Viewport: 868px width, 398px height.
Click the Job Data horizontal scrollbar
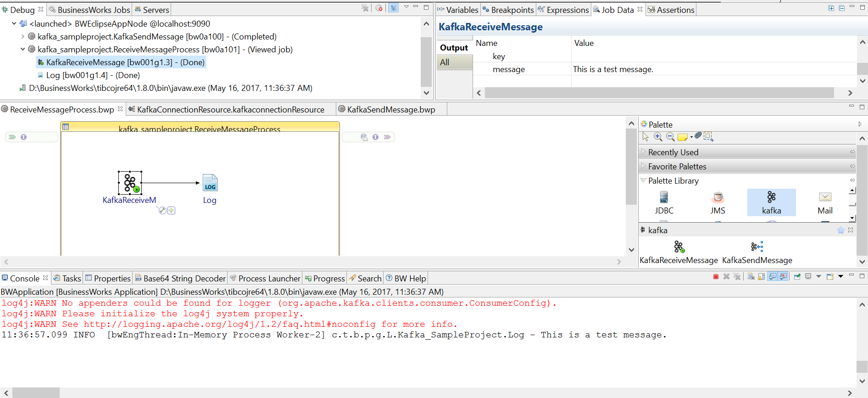click(x=659, y=92)
